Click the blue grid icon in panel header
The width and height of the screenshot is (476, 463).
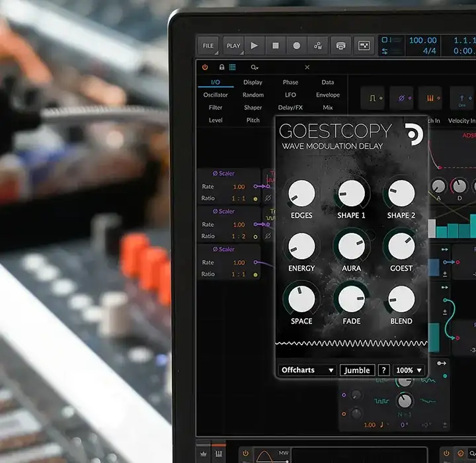pos(232,67)
